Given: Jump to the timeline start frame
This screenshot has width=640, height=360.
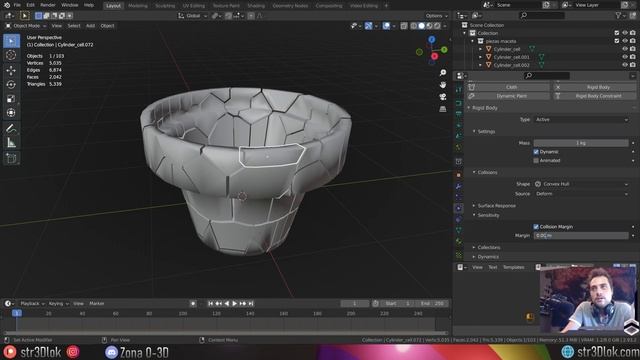Looking at the screenshot, I should 211,304.
